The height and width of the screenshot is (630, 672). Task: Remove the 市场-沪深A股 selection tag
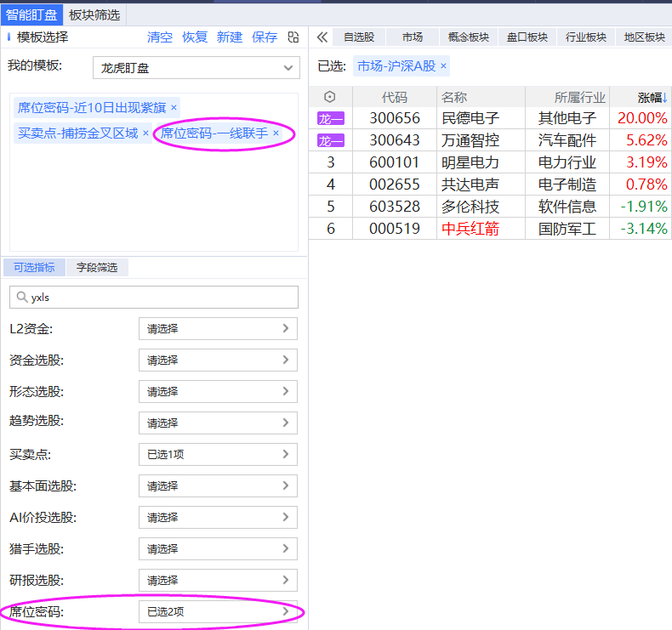(443, 66)
